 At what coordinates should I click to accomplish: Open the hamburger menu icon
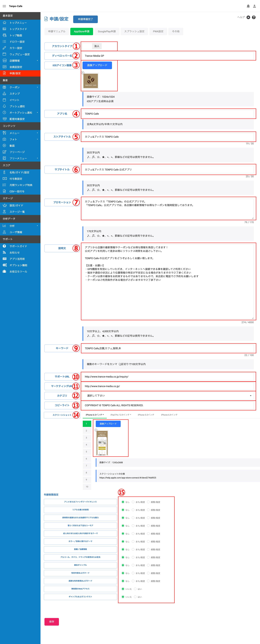click(4, 6)
